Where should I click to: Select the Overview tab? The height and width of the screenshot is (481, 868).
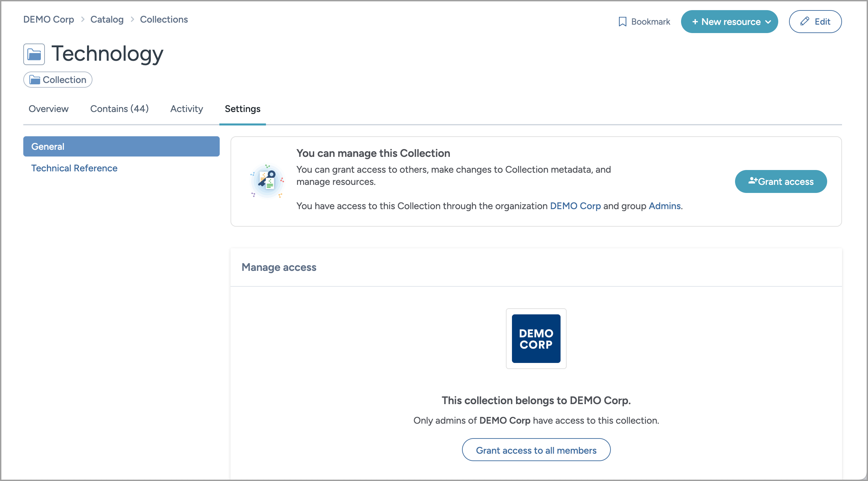48,109
